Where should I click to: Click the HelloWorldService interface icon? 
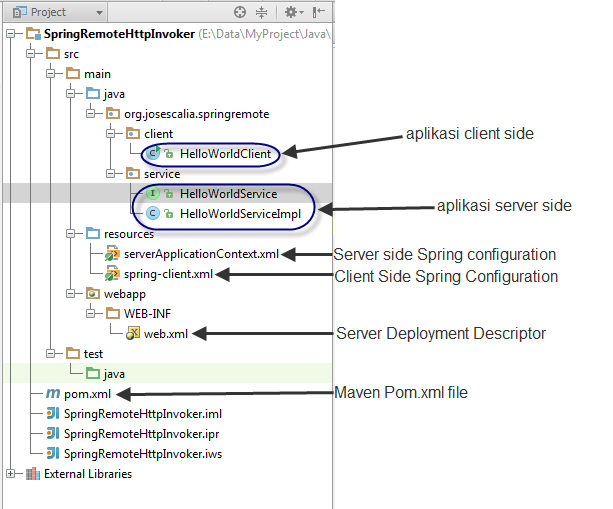153,194
